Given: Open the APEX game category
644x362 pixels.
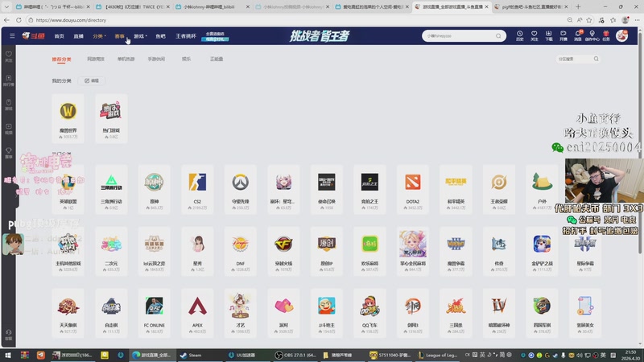Looking at the screenshot, I should (x=197, y=313).
